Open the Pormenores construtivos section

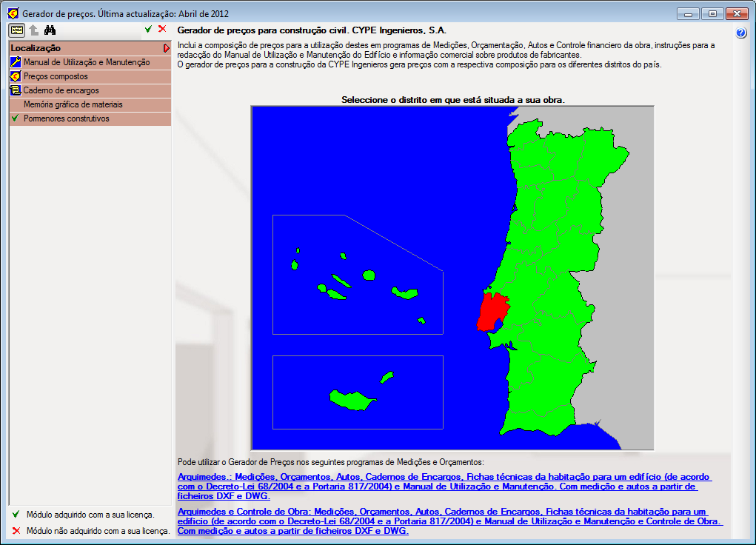point(90,118)
